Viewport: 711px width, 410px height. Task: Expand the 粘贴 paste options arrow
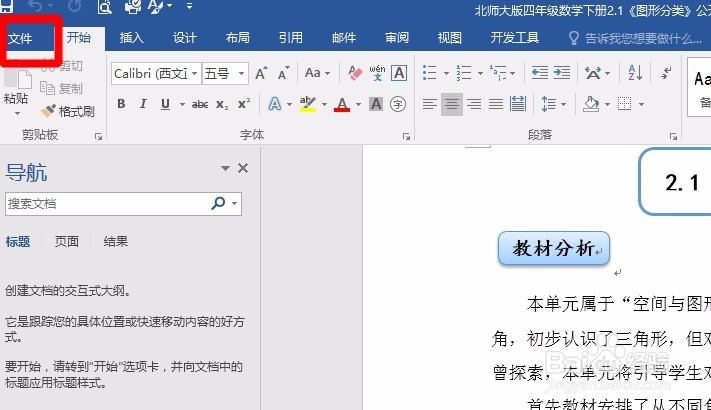point(17,113)
